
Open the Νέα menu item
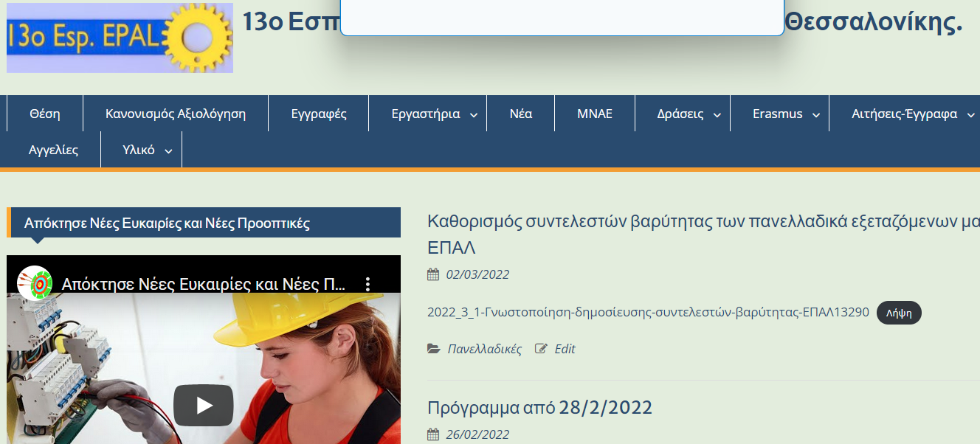coord(521,114)
